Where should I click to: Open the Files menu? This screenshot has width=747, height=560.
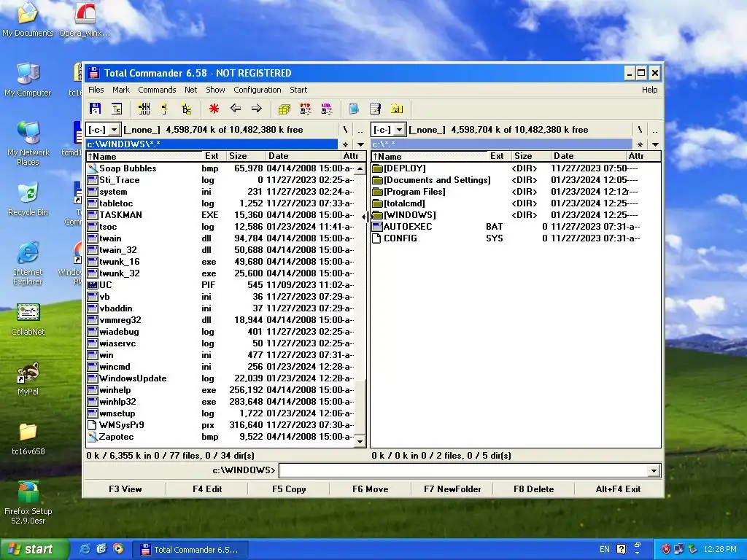click(96, 90)
